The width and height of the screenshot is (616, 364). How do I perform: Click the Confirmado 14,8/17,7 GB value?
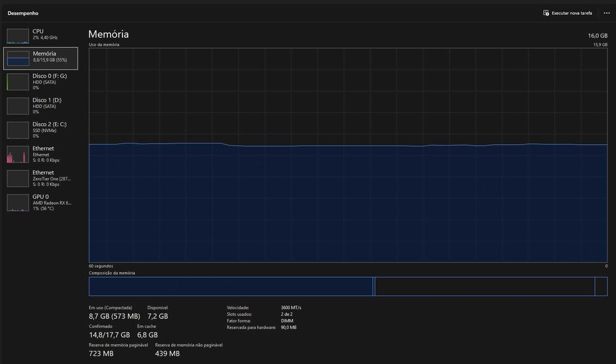coord(109,335)
